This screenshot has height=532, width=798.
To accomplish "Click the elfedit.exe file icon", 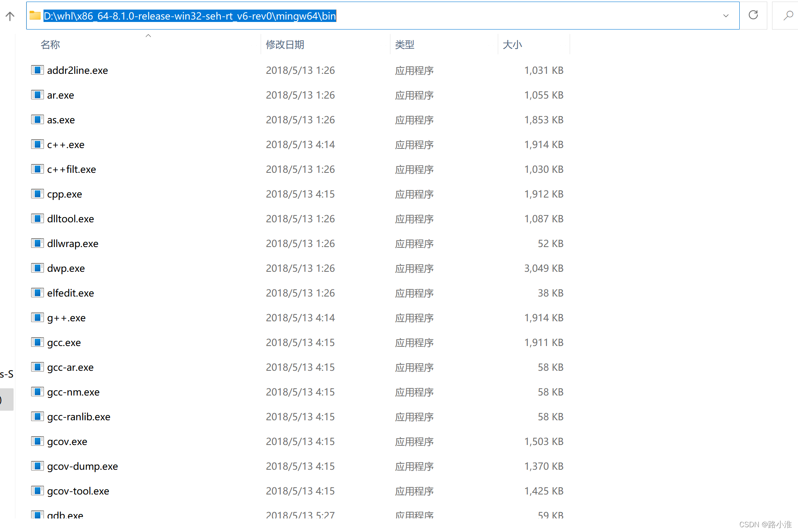I will tap(37, 293).
